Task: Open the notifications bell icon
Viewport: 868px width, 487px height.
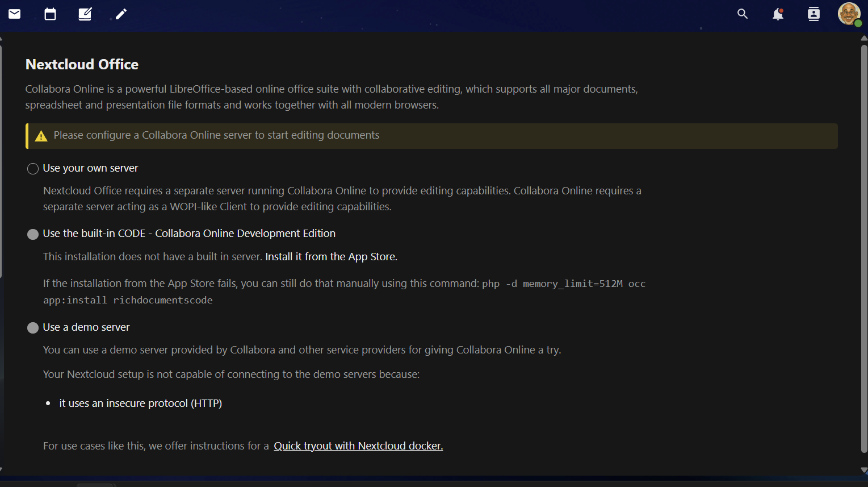Action: 778,14
